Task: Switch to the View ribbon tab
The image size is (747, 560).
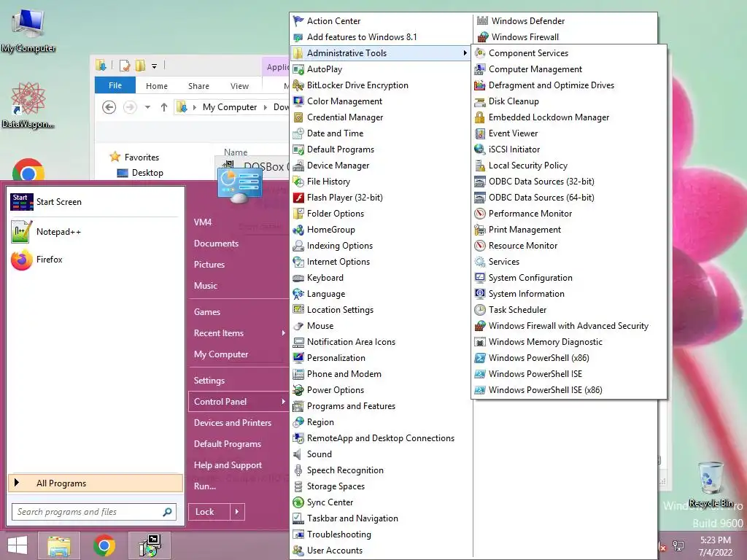Action: [x=239, y=86]
